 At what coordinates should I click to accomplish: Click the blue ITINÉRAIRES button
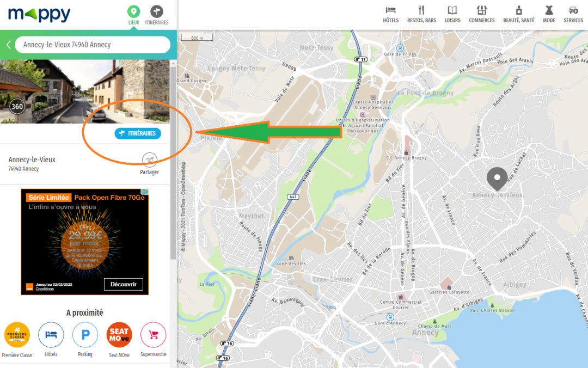[138, 133]
